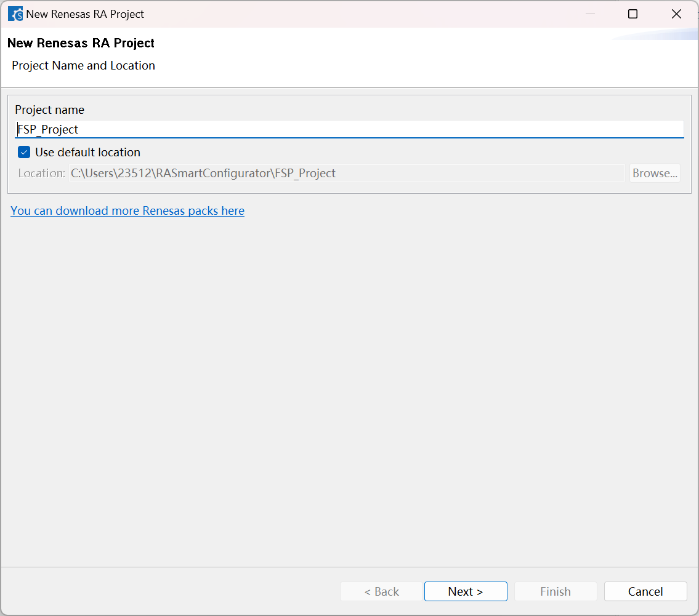Close the New Renesas RA Project window
699x616 pixels.
tap(676, 14)
